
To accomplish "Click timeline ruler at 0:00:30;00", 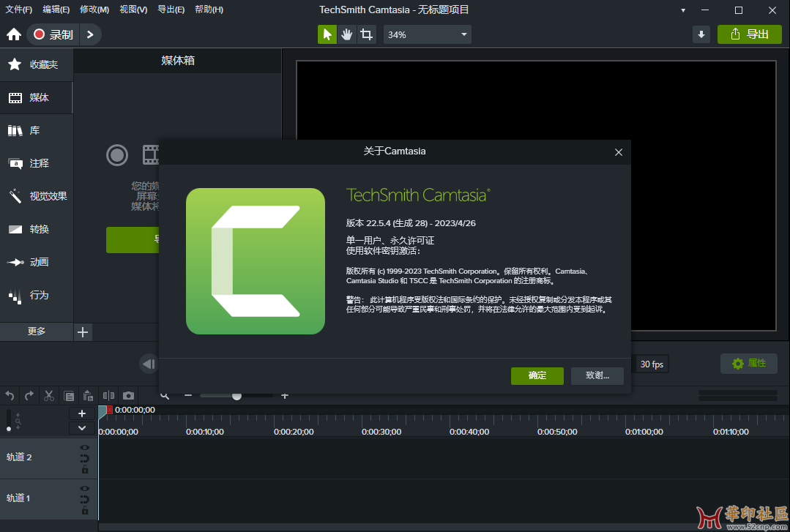I will click(x=381, y=432).
